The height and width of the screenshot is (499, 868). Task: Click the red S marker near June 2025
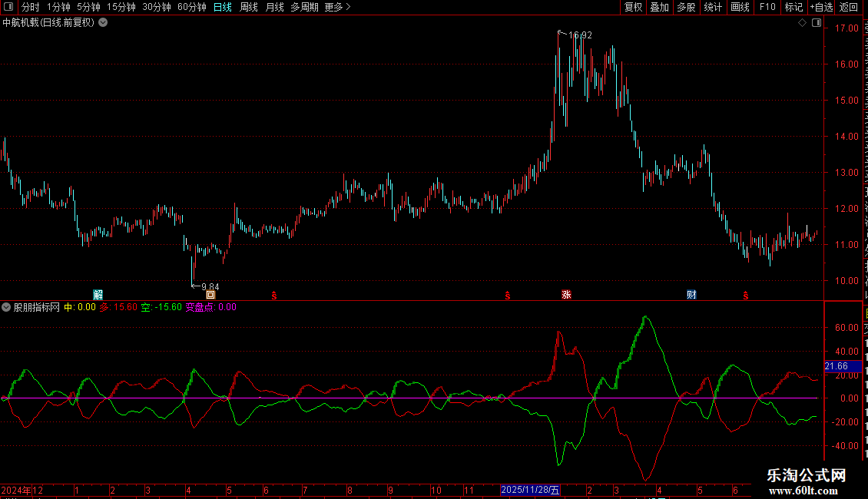[746, 296]
